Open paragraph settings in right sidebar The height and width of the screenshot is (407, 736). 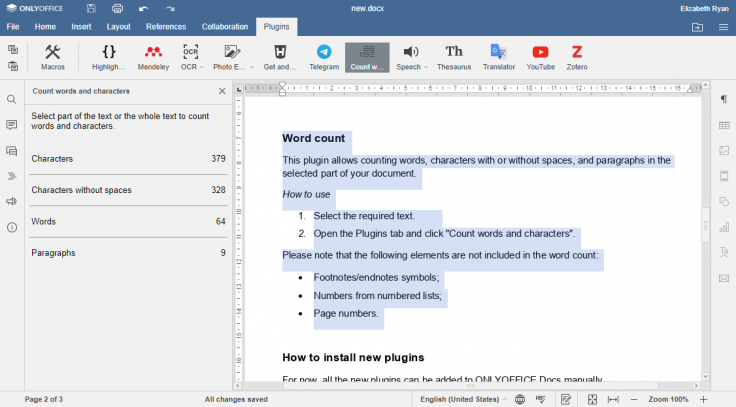(724, 99)
